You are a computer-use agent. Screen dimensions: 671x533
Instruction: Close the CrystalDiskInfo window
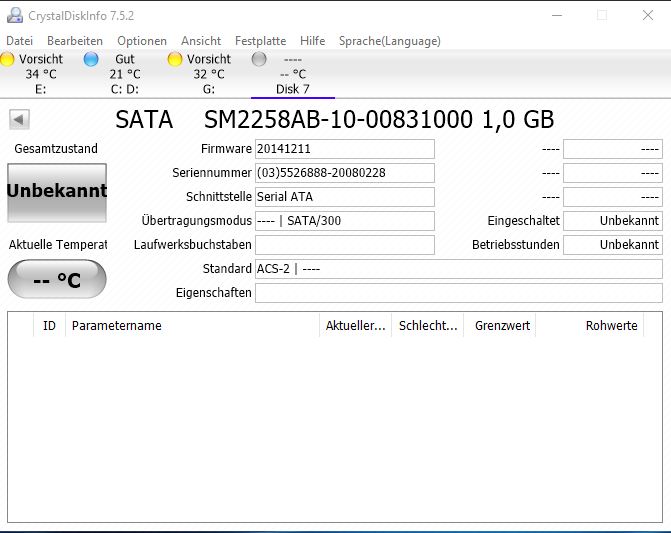pyautogui.click(x=648, y=15)
